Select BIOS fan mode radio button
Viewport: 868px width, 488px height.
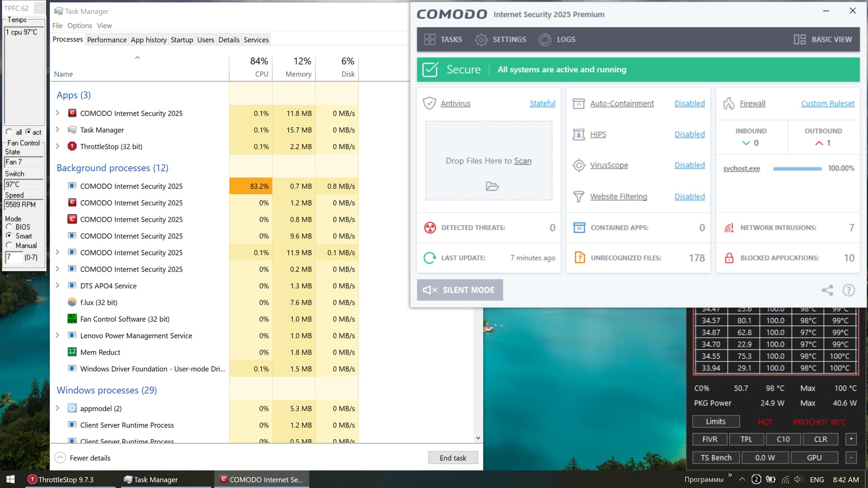pos(9,227)
